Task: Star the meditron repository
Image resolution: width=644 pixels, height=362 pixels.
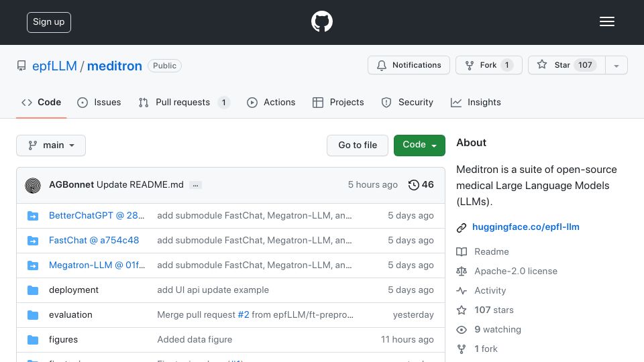Action: 566,65
